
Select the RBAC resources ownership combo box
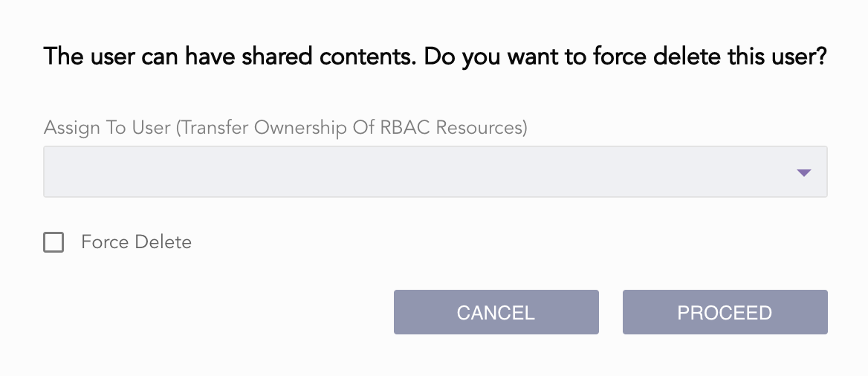coord(435,172)
